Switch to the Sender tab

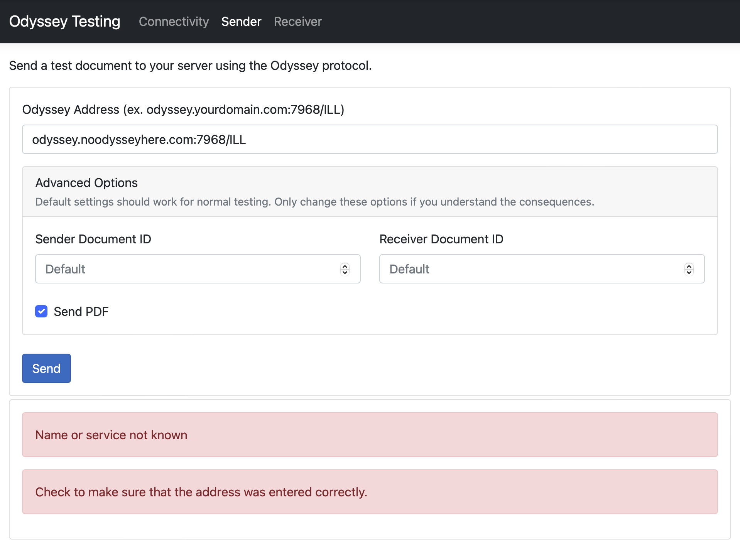(x=241, y=22)
